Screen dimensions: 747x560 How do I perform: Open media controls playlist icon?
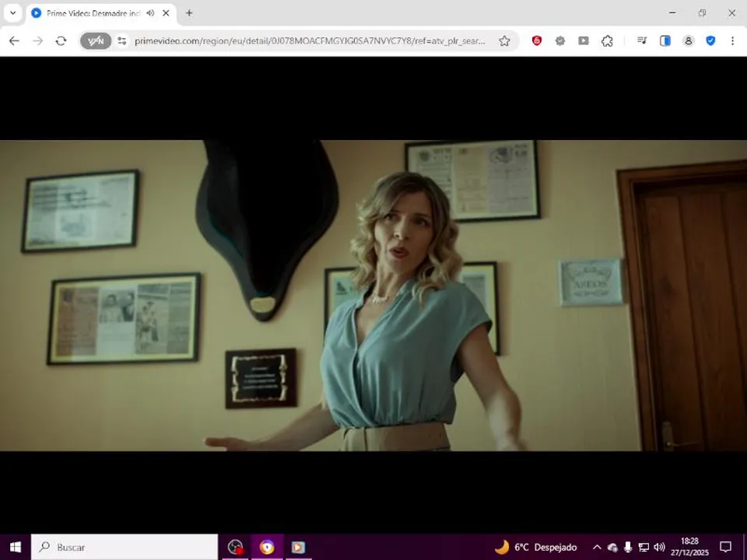(x=642, y=41)
